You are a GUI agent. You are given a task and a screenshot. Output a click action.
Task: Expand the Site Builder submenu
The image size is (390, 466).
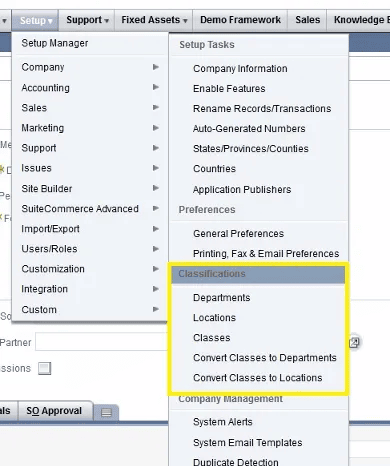tap(90, 188)
